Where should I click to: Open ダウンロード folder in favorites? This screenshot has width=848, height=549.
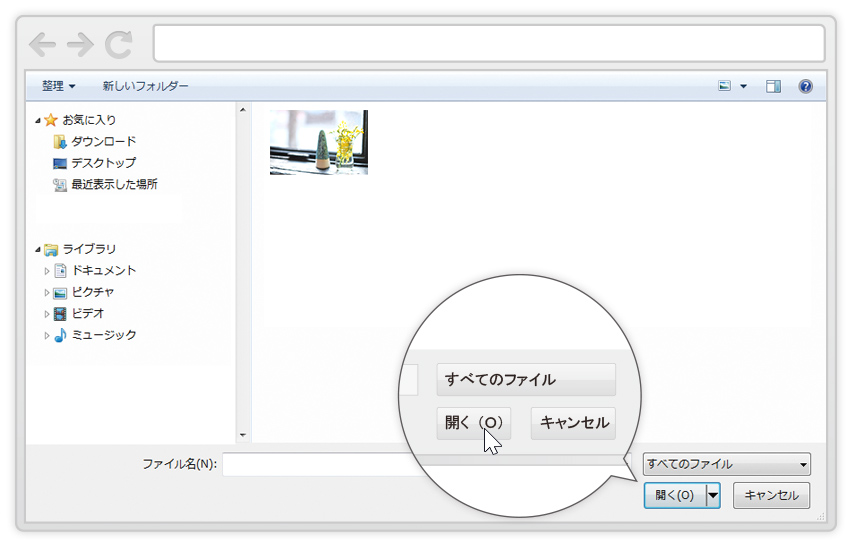(103, 142)
